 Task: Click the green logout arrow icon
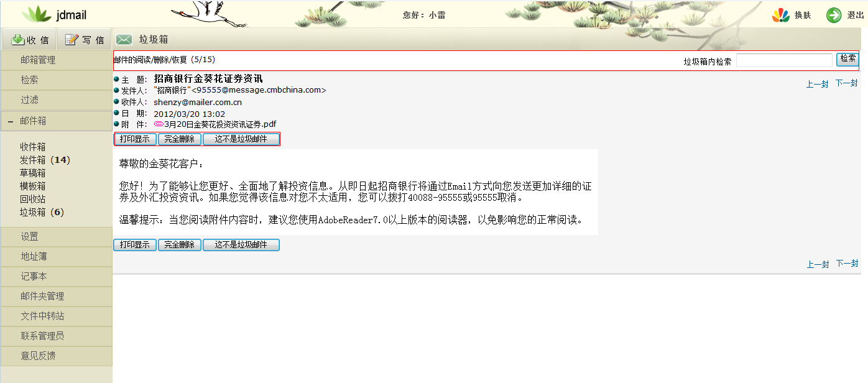coord(833,16)
